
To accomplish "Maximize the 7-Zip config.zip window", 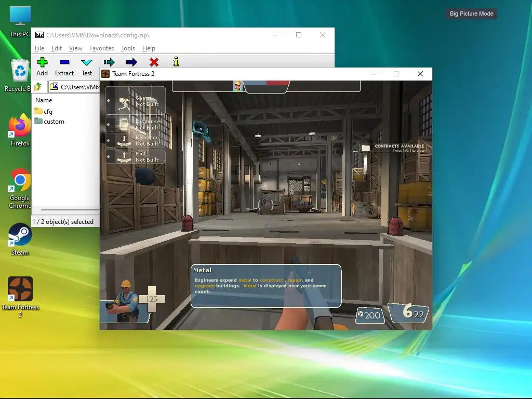I will click(299, 35).
